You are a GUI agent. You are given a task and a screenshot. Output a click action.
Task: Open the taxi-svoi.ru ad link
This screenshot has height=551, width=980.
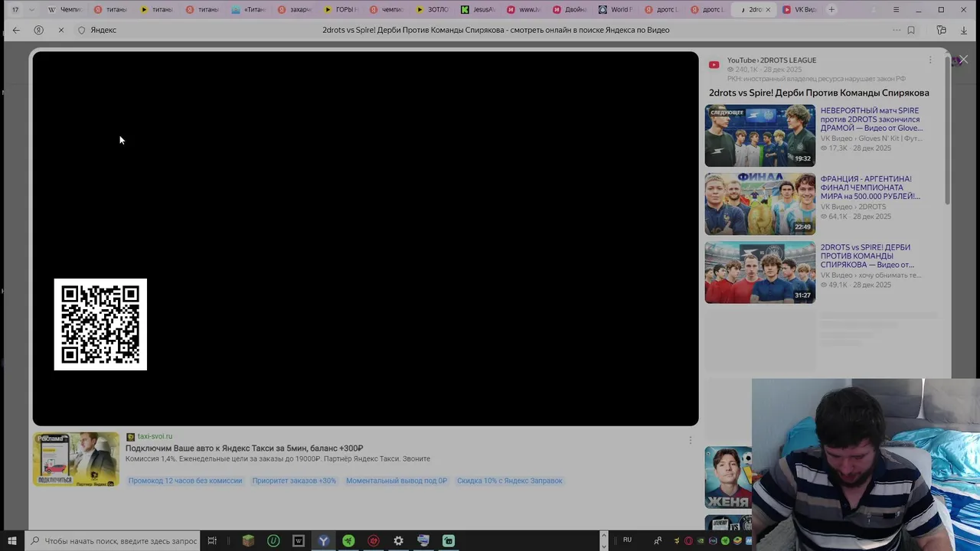click(x=155, y=436)
